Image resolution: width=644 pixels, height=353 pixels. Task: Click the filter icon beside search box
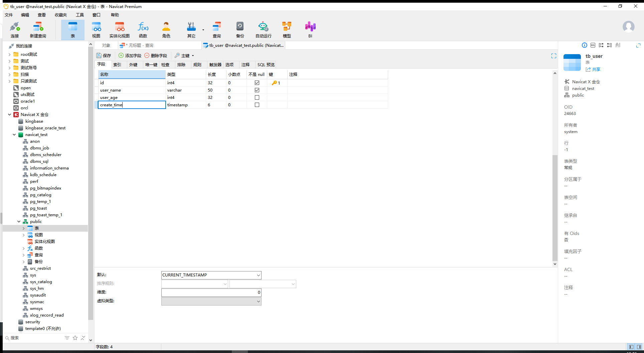pos(67,338)
